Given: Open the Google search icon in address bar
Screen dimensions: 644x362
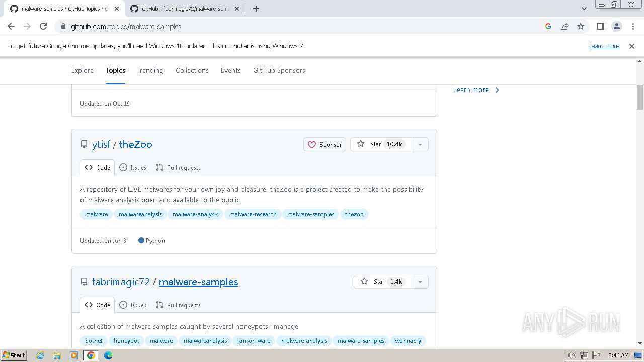Looking at the screenshot, I should (x=548, y=26).
